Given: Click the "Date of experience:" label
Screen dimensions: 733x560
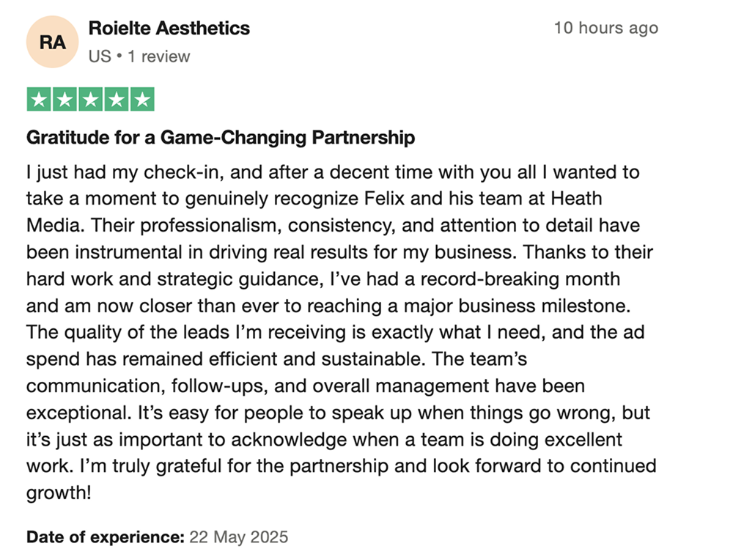Looking at the screenshot, I should (106, 537).
